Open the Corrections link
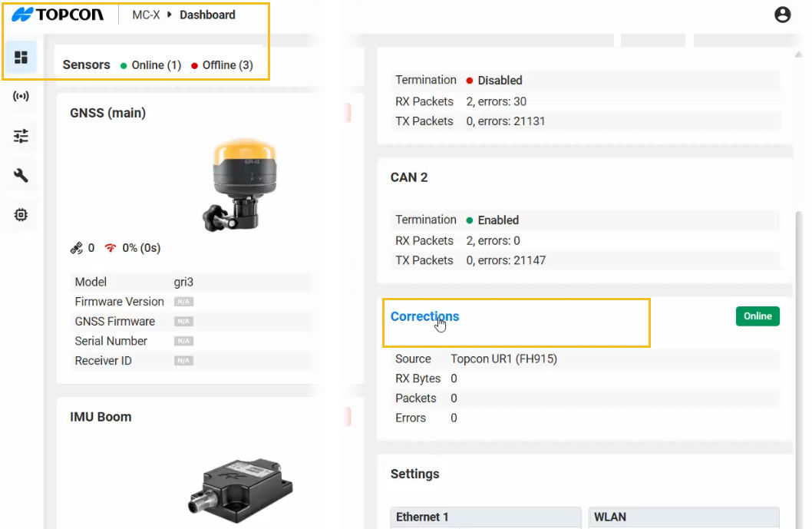The height and width of the screenshot is (529, 812). pos(424,316)
